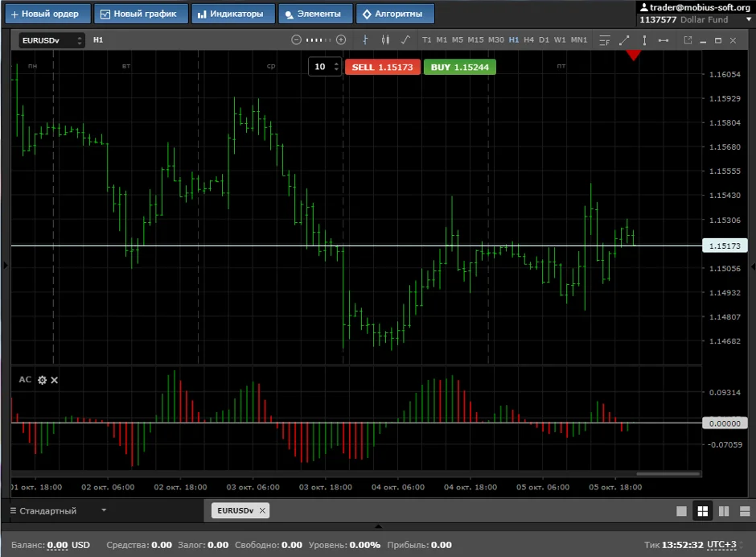Select T1 tick timeframe
Screen dimensions: 756x557
pyautogui.click(x=427, y=40)
